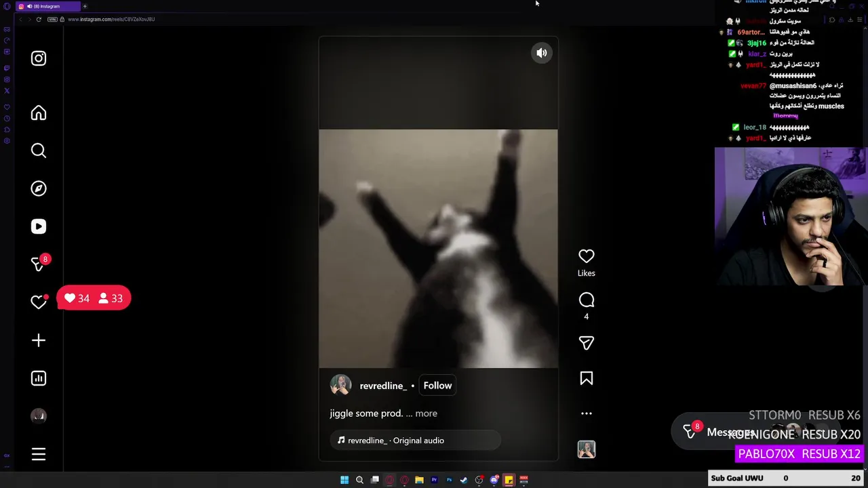This screenshot has width=868, height=488.
Task: Go to the Home feed icon
Action: (x=39, y=113)
